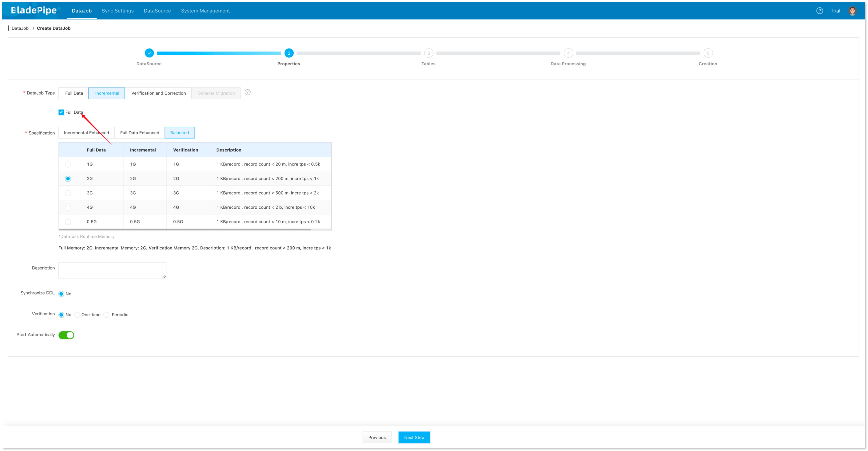Choose Periodic verification
This screenshot has height=451, width=868.
point(106,315)
